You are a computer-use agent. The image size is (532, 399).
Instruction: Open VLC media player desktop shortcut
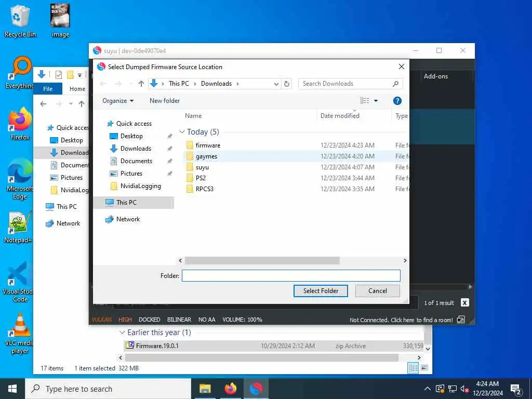pyautogui.click(x=19, y=334)
